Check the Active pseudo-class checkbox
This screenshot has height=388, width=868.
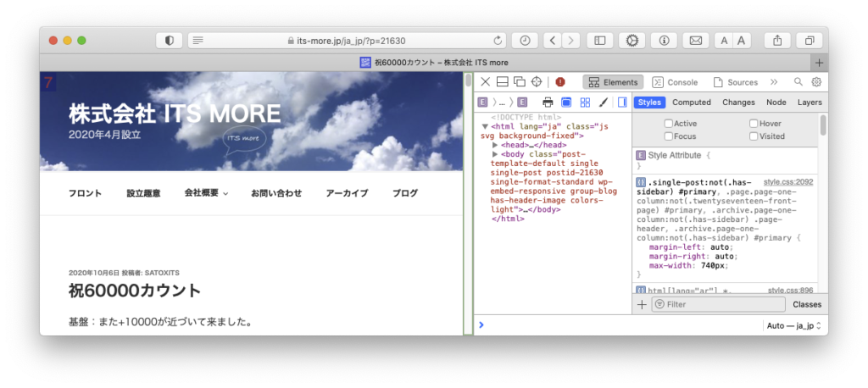coord(669,124)
